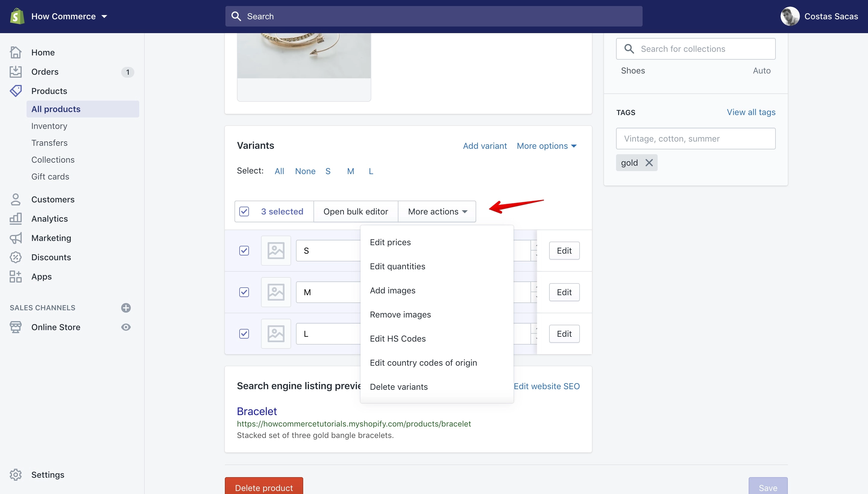
Task: Click the M variant name field
Action: coord(328,292)
